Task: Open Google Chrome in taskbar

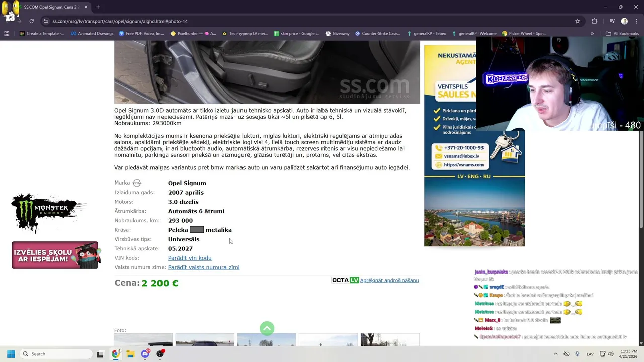Action: coord(116,354)
